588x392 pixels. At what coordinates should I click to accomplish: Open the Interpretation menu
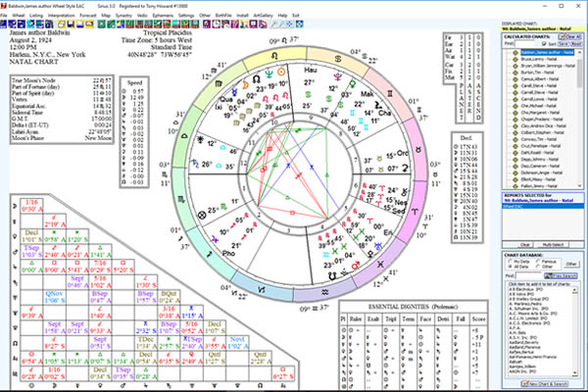tap(62, 16)
